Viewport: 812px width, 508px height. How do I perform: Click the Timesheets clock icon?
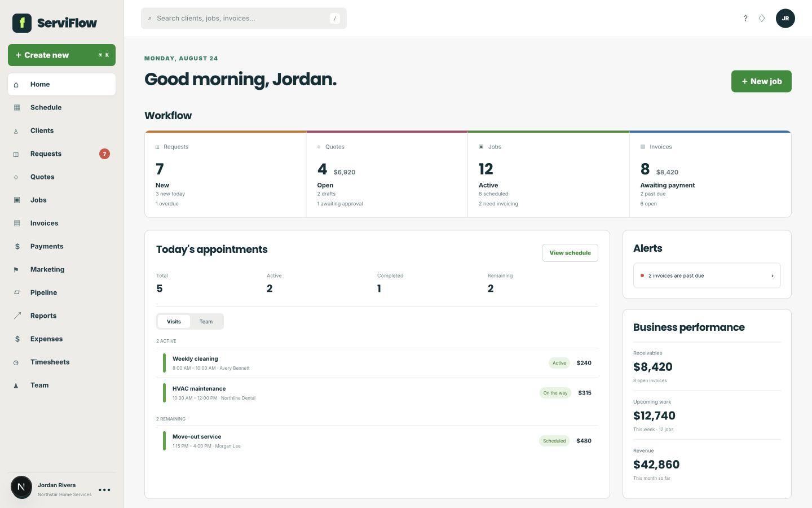coord(16,362)
